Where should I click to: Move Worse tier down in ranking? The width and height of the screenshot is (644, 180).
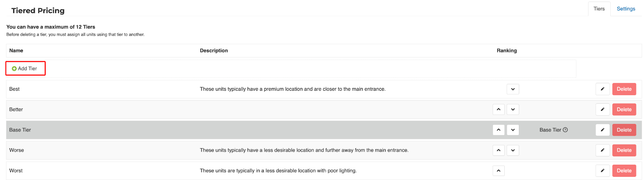point(512,150)
